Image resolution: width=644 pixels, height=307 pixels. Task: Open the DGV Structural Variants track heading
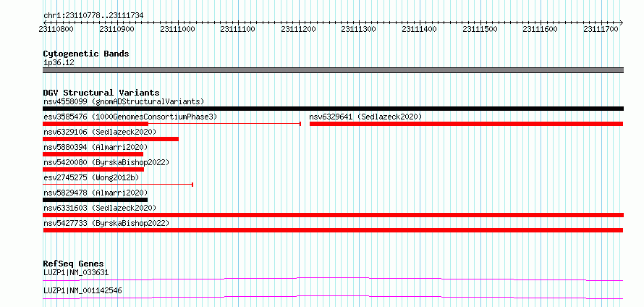pyautogui.click(x=101, y=93)
